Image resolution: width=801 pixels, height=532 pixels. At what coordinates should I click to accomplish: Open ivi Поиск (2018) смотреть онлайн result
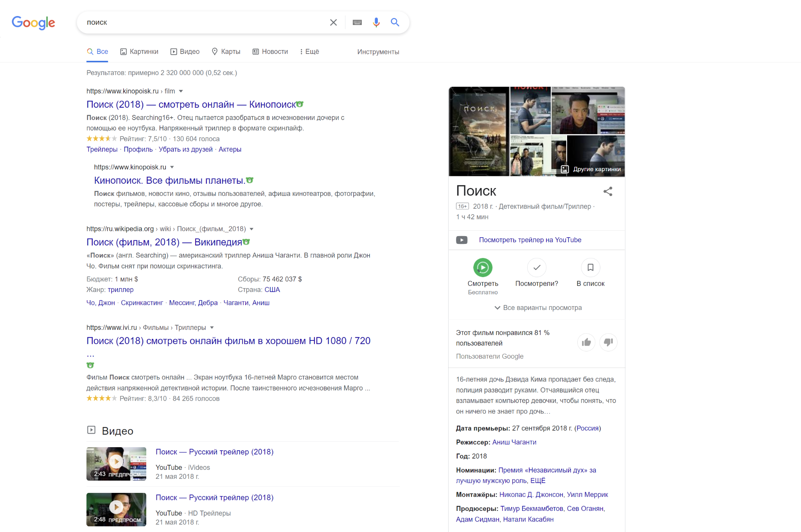click(x=228, y=341)
